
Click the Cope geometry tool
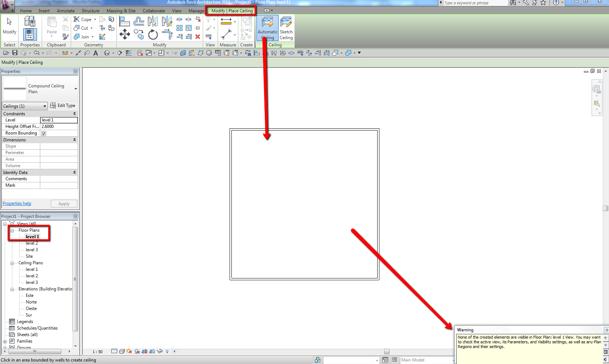pyautogui.click(x=83, y=19)
